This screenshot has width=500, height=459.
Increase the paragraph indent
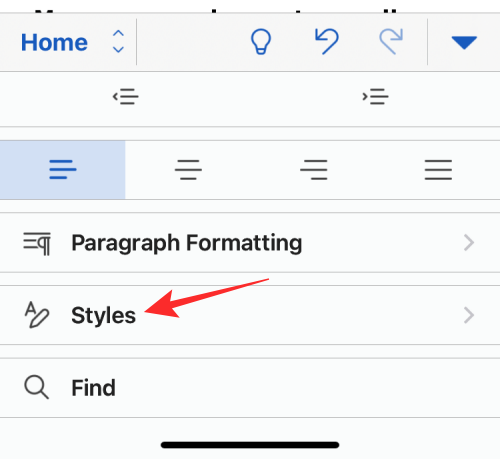point(375,97)
